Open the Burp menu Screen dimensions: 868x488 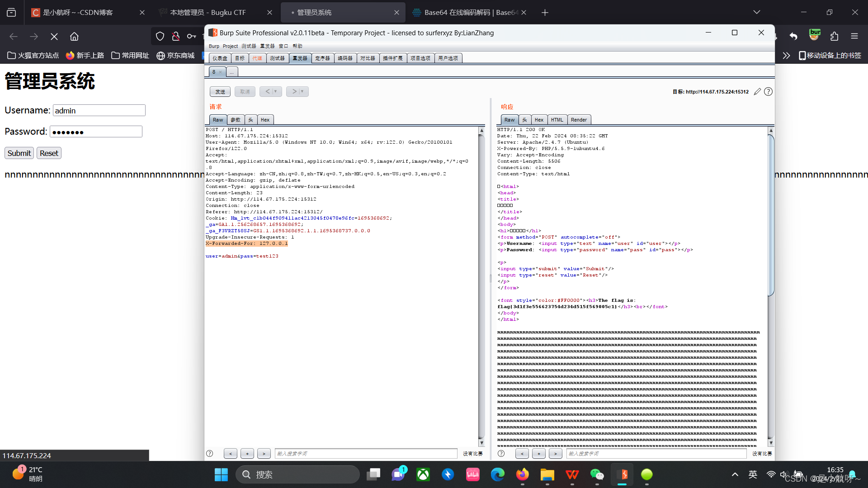click(x=214, y=46)
